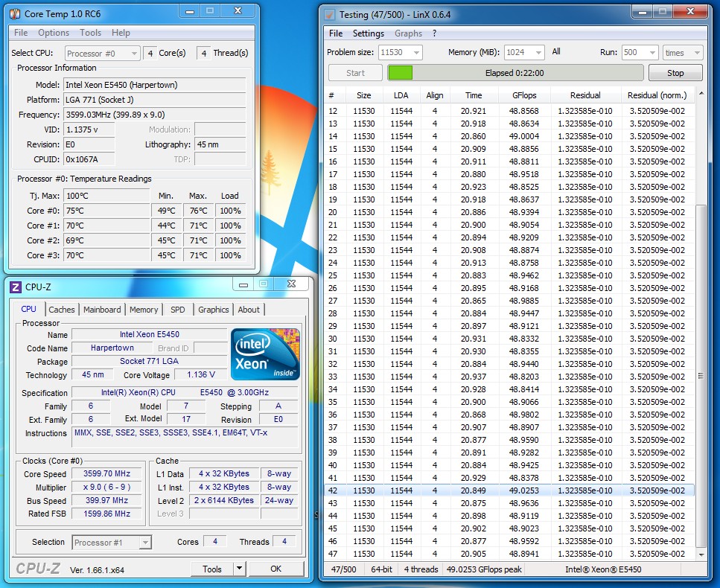This screenshot has height=588, width=720.
Task: Open the Settings menu in LinX
Action: click(x=369, y=33)
